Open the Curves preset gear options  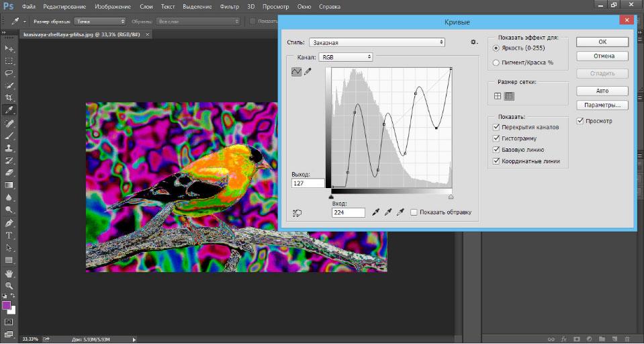click(473, 42)
